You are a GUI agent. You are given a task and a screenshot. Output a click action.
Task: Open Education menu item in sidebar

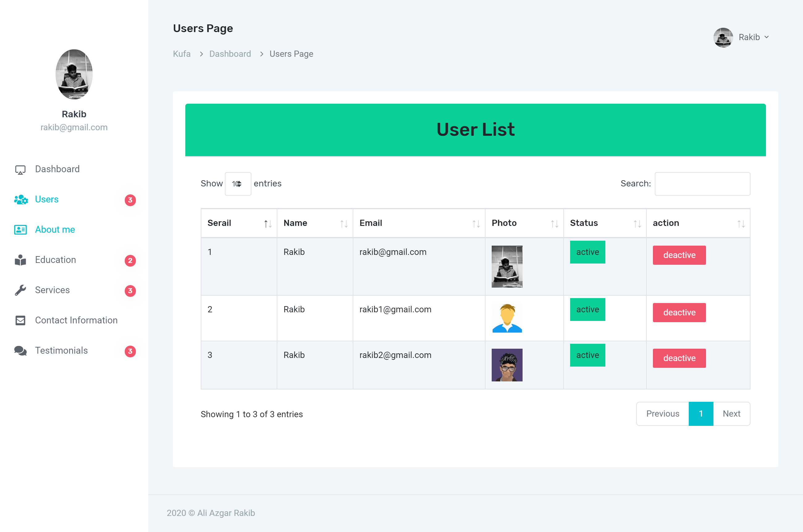pyautogui.click(x=55, y=260)
